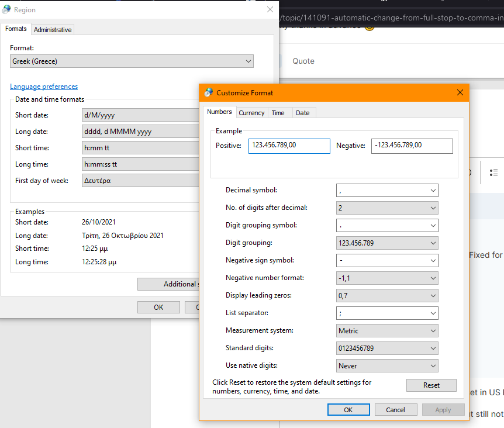Viewport: 504px width, 428px height.
Task: Confirm with OK in Customize Format
Action: coord(348,410)
